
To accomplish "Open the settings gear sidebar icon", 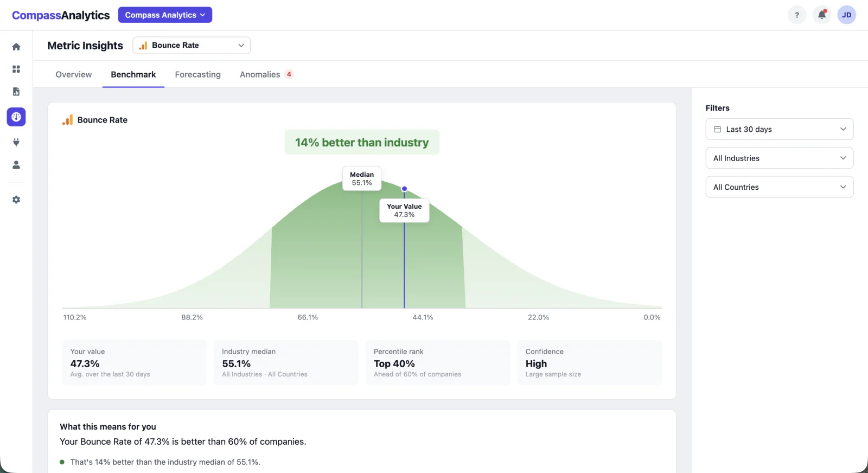I will point(16,200).
